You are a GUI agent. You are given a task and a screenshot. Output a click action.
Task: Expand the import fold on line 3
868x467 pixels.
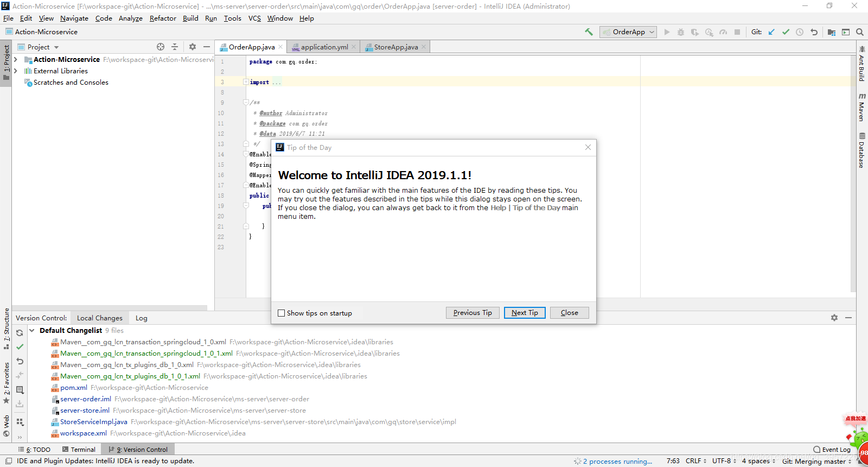[x=246, y=82]
